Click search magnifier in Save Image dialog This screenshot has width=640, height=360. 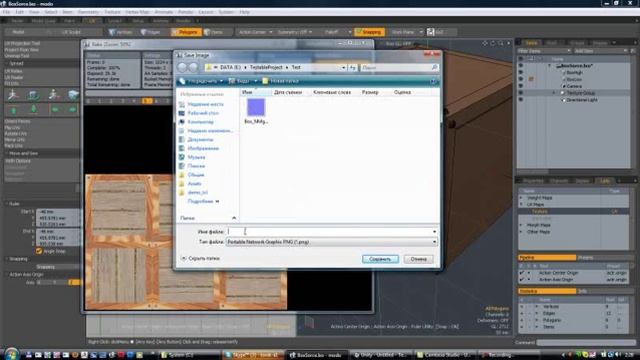434,67
